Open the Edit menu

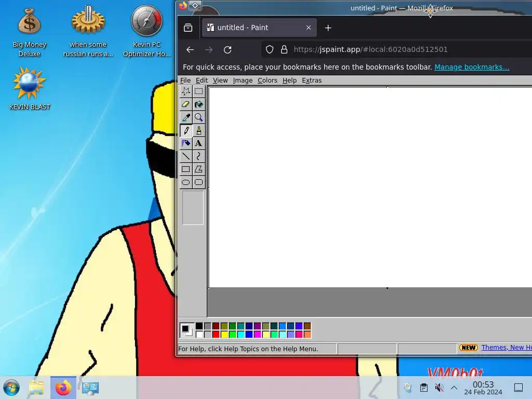[202, 81]
